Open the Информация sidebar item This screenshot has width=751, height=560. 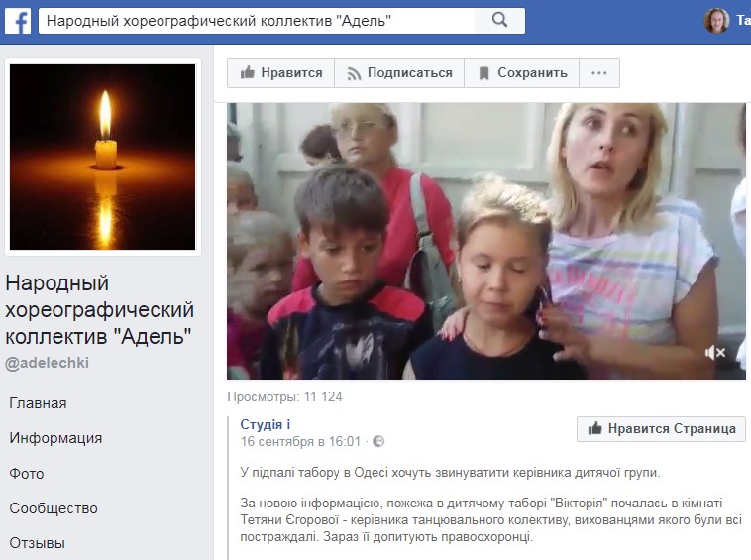pyautogui.click(x=55, y=438)
